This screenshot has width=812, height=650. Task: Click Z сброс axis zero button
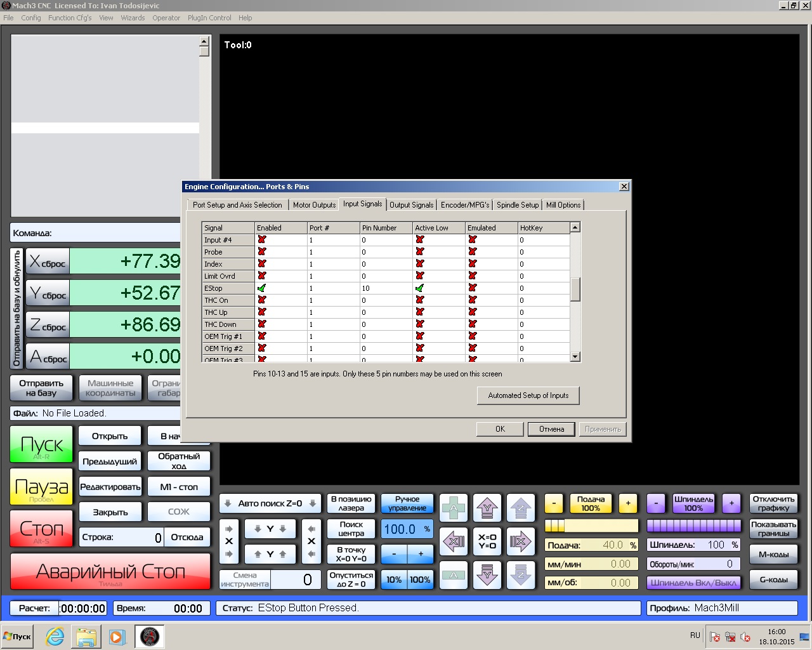[x=48, y=325]
